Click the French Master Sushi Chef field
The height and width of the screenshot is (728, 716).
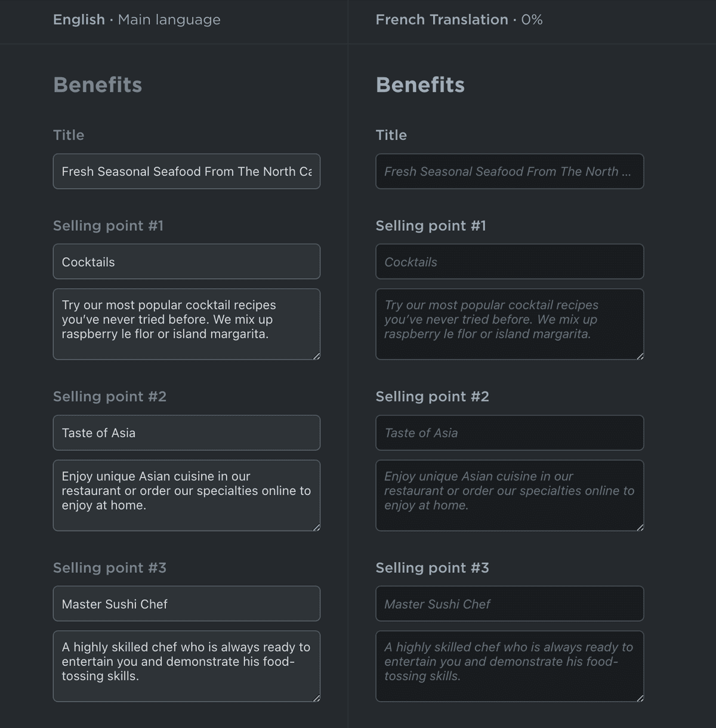(x=509, y=603)
